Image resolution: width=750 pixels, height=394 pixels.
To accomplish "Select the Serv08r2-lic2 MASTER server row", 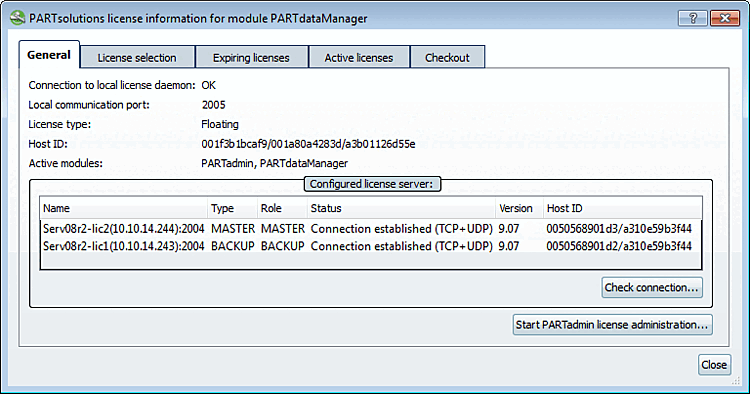I will 371,229.
